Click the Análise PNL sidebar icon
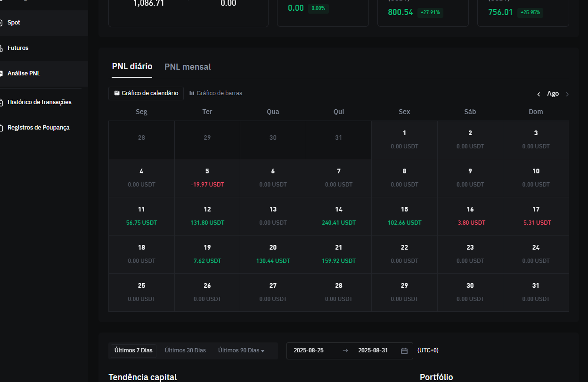This screenshot has width=588, height=382. click(x=1, y=74)
